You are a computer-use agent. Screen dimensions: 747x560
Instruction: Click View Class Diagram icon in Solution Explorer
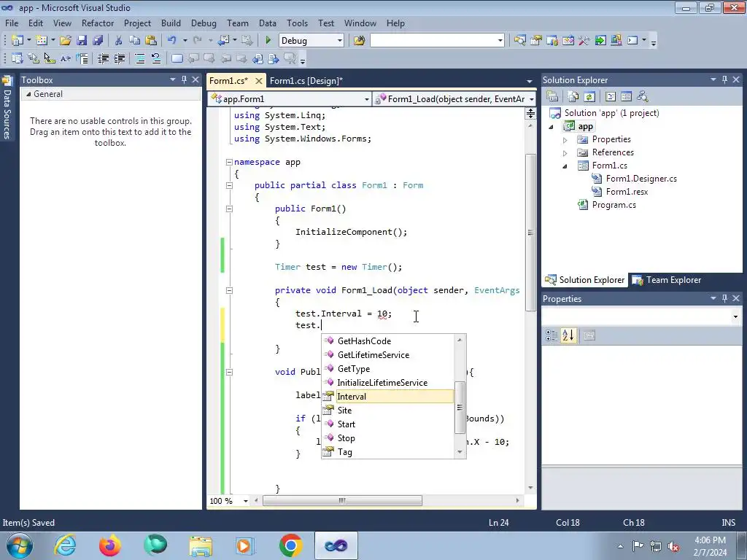point(643,97)
